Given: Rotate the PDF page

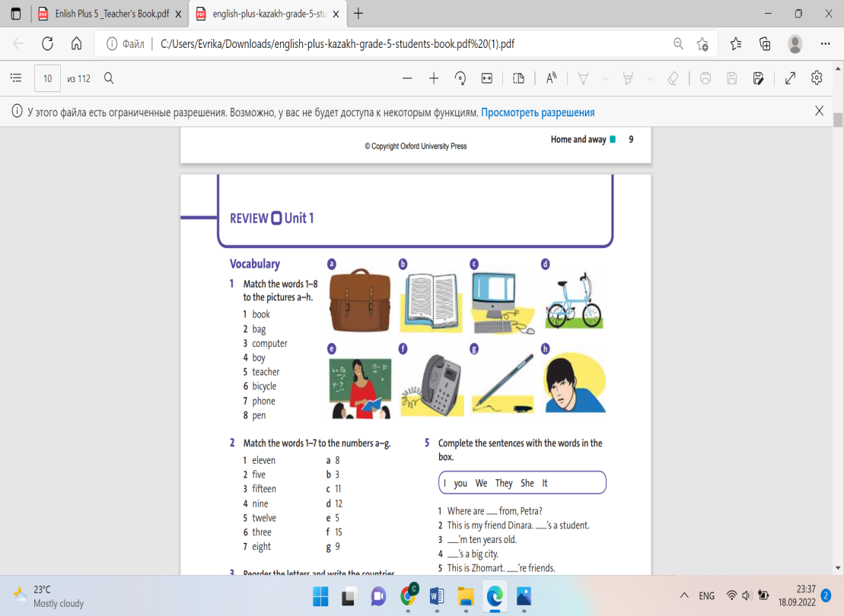Looking at the screenshot, I should point(460,78).
